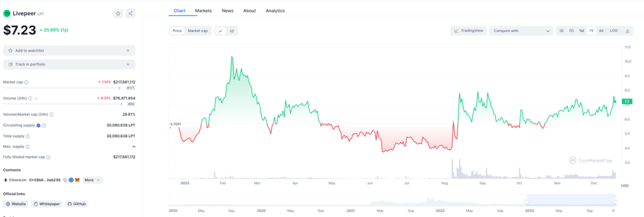Click Add to watchlist button
Viewport: 644px width, 217px height.
pyautogui.click(x=69, y=51)
